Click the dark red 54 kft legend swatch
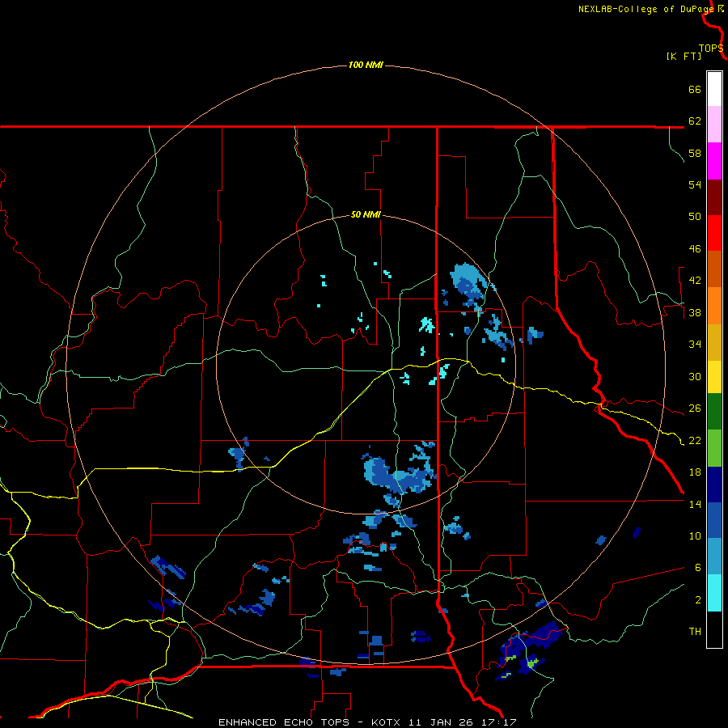 click(714, 197)
